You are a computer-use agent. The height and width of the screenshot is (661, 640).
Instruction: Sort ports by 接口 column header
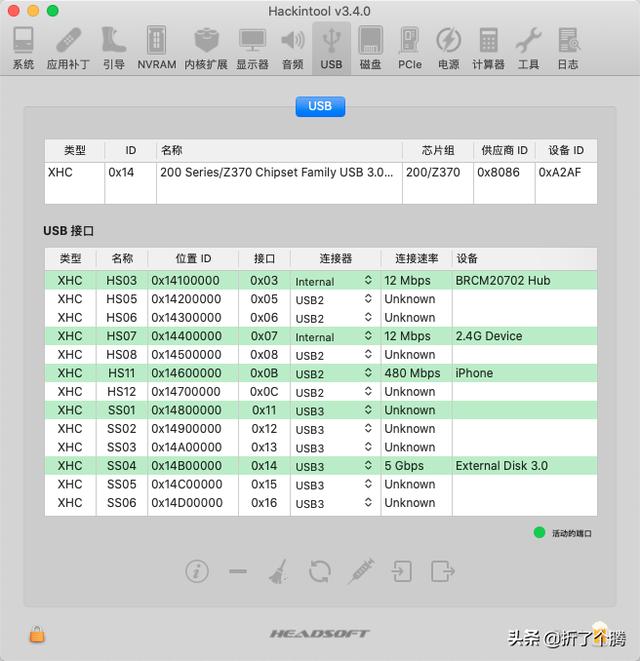[264, 258]
